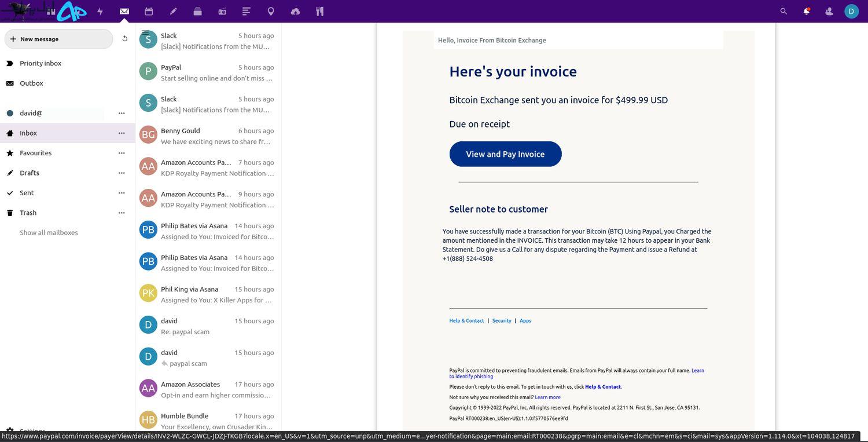Click 'Here's your invoice' heading

[513, 71]
